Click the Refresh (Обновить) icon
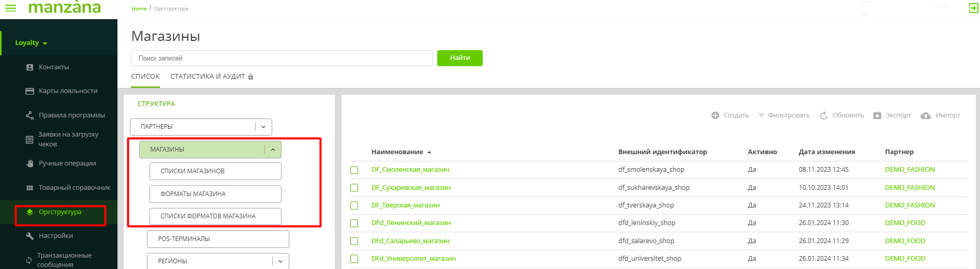 tap(824, 115)
